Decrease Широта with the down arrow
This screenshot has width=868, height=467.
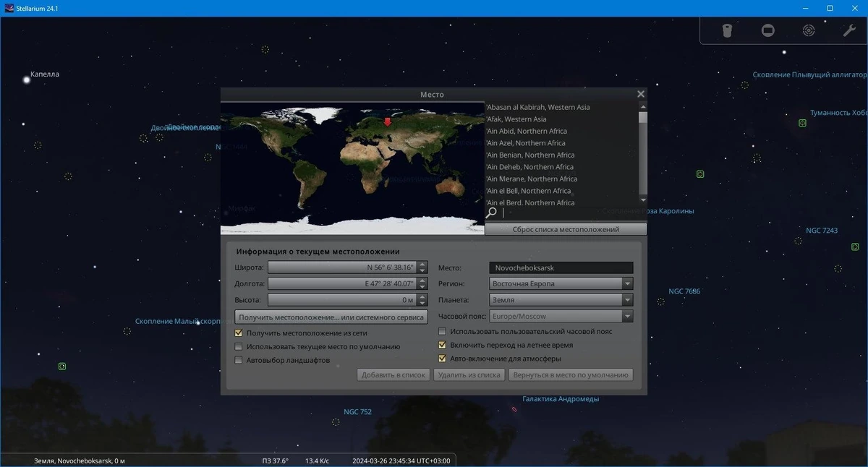[422, 271]
